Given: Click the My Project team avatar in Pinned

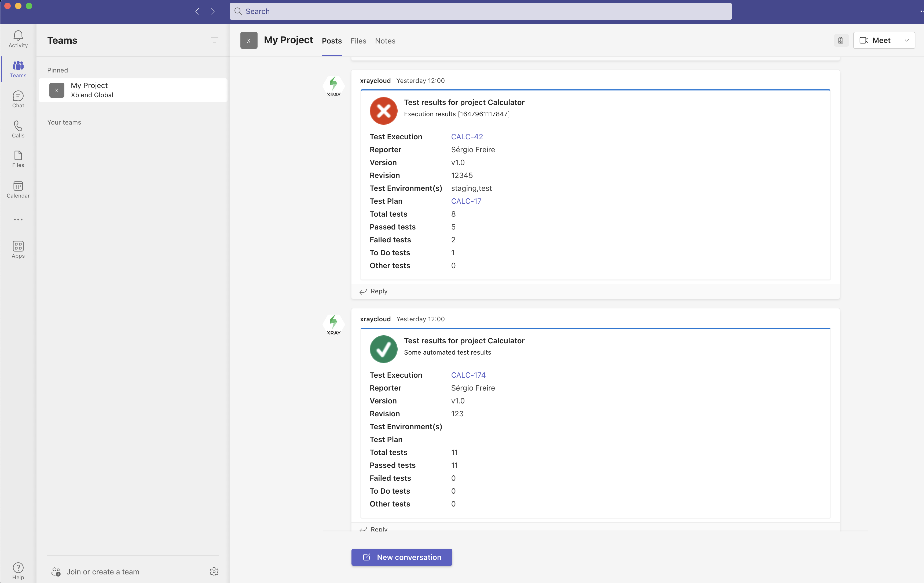Looking at the screenshot, I should [57, 90].
